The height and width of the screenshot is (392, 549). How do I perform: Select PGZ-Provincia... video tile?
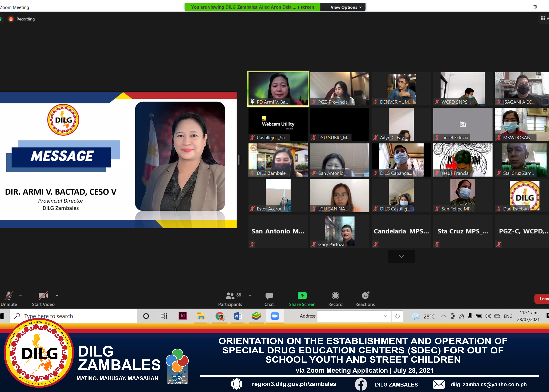pyautogui.click(x=340, y=89)
